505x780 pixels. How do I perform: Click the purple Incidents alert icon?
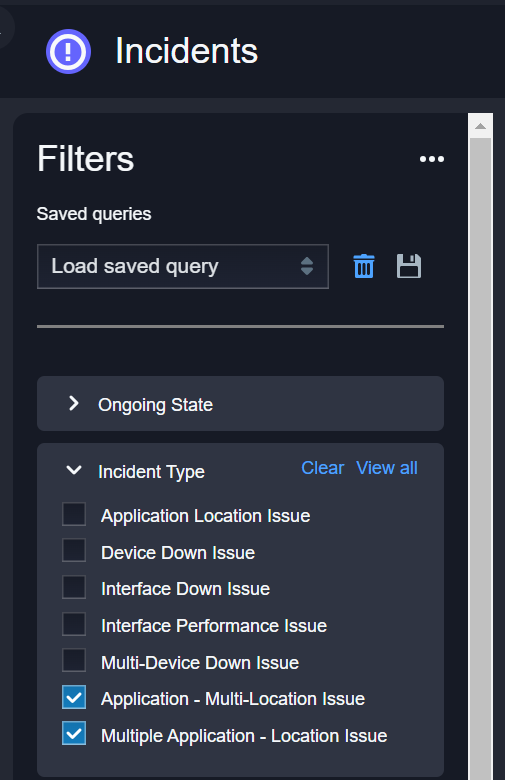[68, 51]
